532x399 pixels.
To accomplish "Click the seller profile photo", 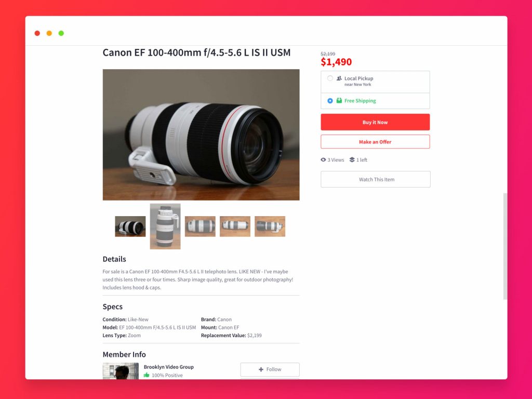I will tap(121, 371).
